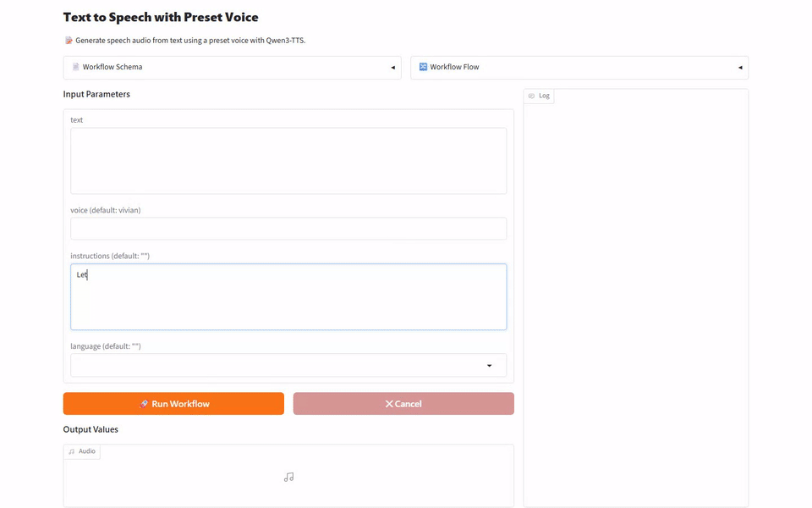This screenshot has height=508, width=812.
Task: Click the collapse arrow of Workflow Flow
Action: pyautogui.click(x=740, y=68)
